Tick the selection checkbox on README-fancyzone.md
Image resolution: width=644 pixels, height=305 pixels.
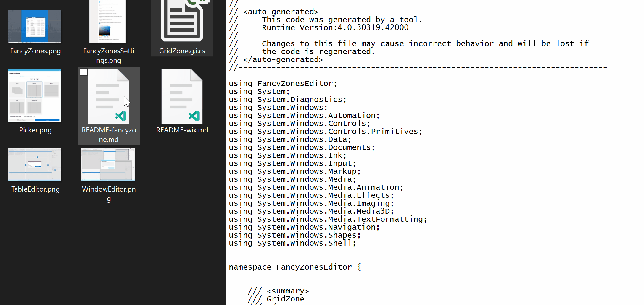84,72
